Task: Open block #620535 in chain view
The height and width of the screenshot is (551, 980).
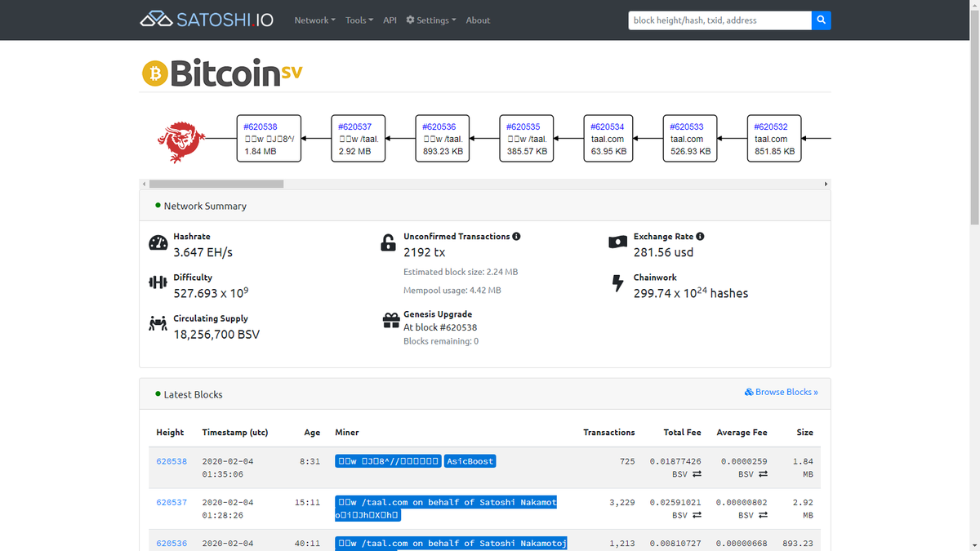Action: tap(523, 127)
